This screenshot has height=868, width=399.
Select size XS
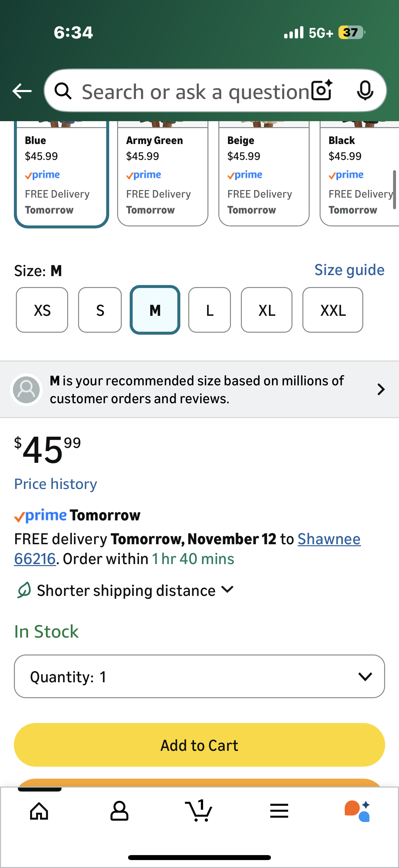coord(42,310)
